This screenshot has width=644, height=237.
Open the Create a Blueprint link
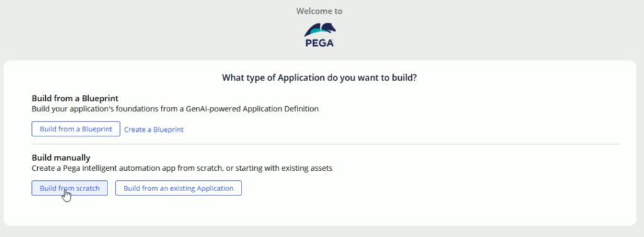pos(153,130)
